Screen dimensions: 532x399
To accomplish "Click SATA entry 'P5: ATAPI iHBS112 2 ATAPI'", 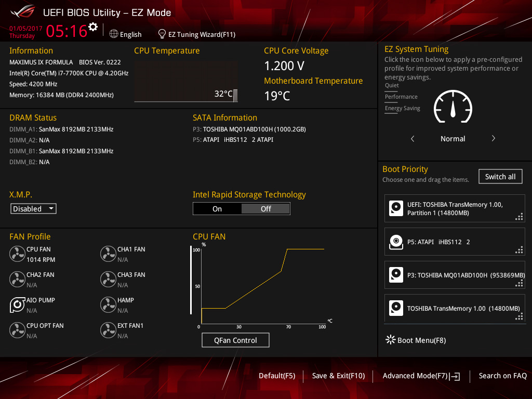I will click(233, 139).
